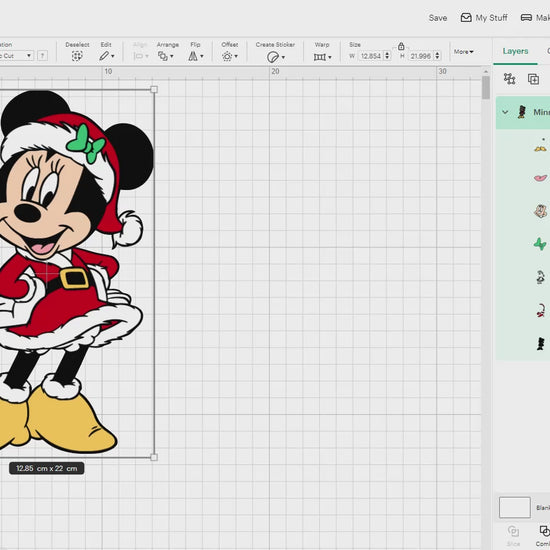550x550 pixels.
Task: Expand the More menu in toolbar
Action: click(463, 52)
